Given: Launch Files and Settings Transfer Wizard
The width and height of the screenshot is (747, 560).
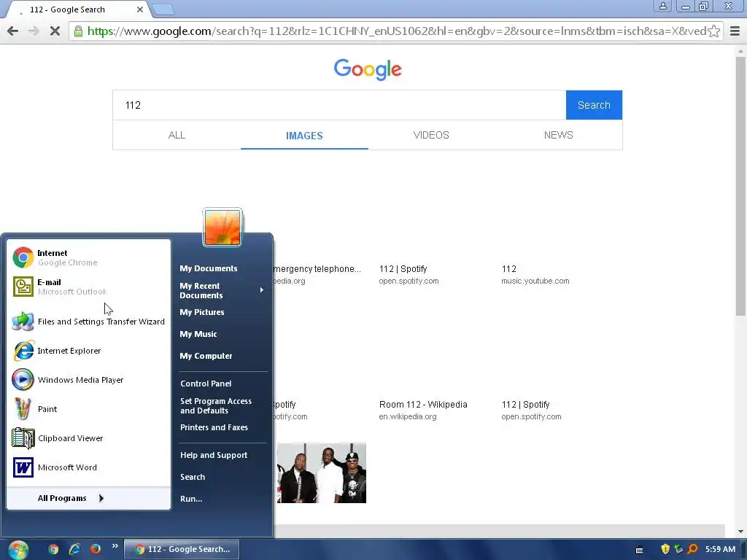Looking at the screenshot, I should (x=88, y=322).
